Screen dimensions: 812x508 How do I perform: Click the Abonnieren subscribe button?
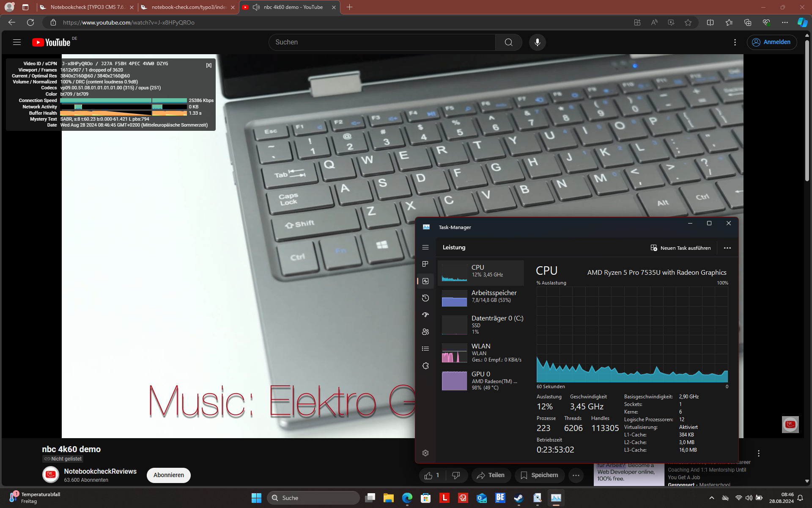(x=168, y=475)
